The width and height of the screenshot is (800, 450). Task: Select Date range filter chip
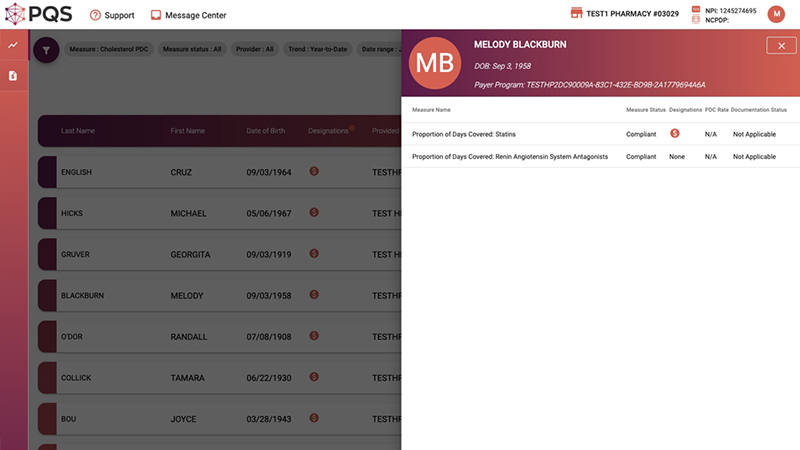click(x=379, y=49)
